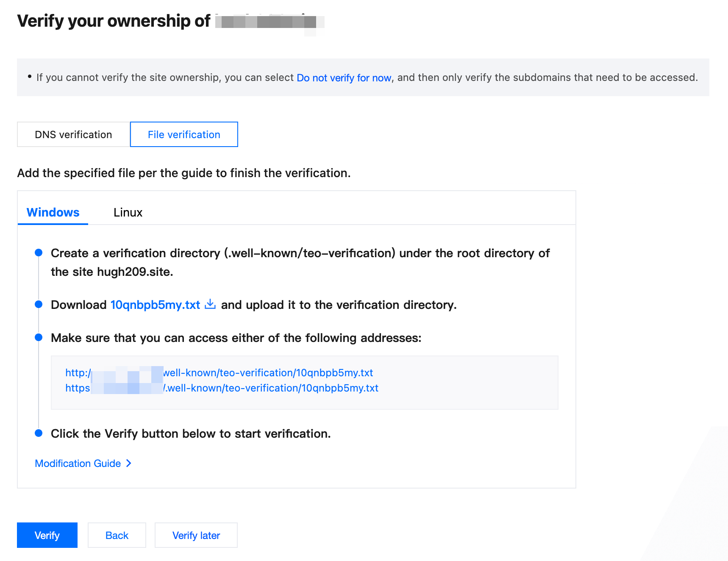Click the blue bullet for Create verification directory step
The image size is (728, 561).
[x=39, y=253]
